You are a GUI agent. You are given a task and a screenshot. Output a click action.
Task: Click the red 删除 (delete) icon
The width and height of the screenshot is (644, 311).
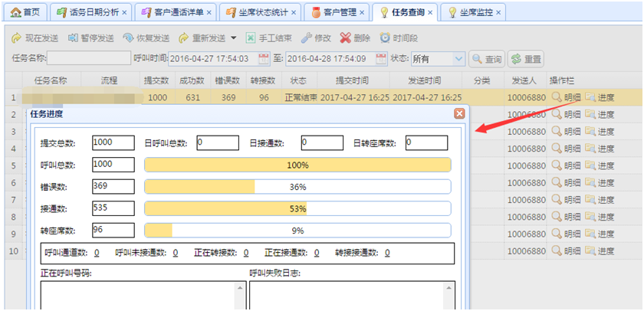point(346,38)
